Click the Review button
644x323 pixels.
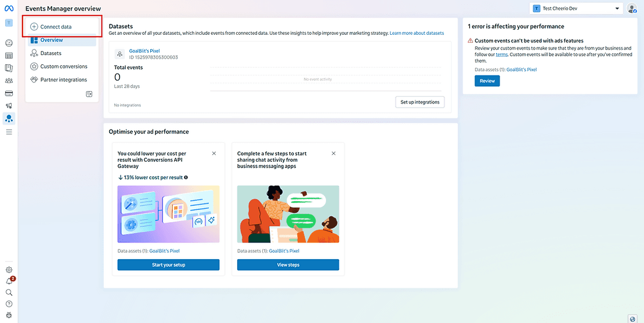tap(487, 81)
